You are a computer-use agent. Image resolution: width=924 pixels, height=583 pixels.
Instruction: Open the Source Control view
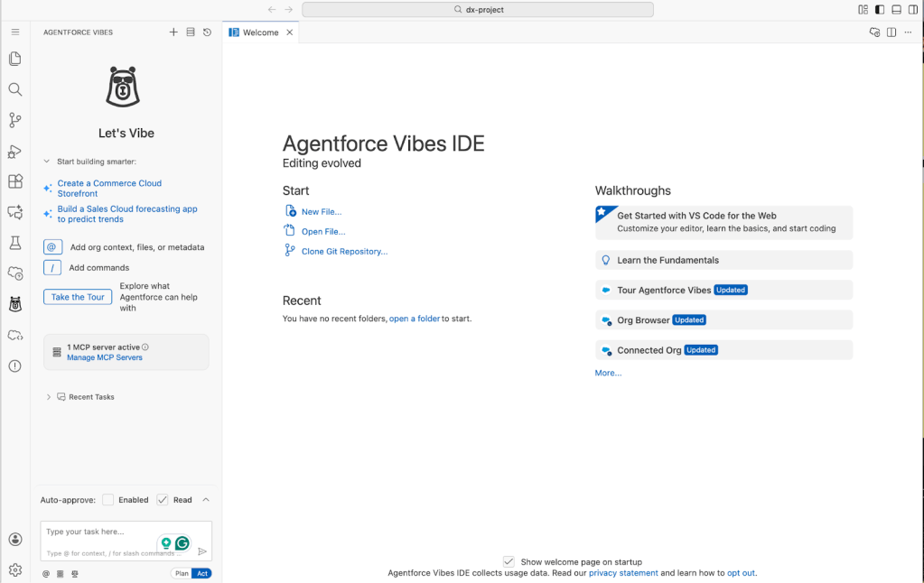pos(14,120)
